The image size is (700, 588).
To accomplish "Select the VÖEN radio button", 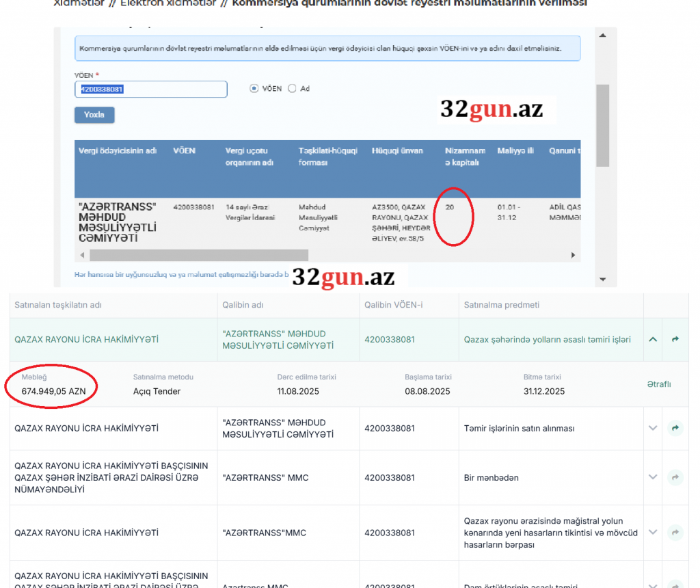I will click(254, 88).
